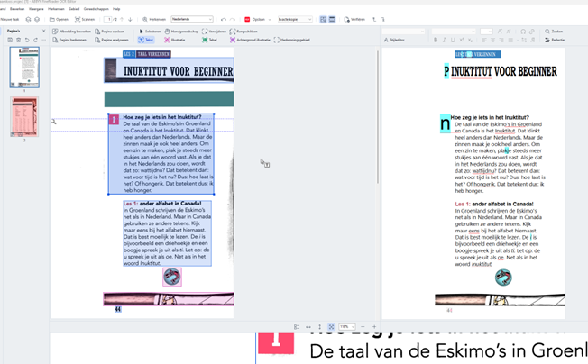The width and height of the screenshot is (588, 364).
Task: Open the zoom percentage dropdown
Action: (x=346, y=327)
